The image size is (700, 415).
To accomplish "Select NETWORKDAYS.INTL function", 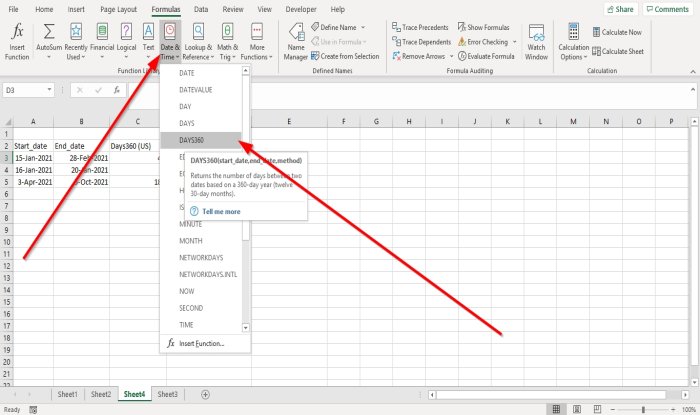I will pos(201,274).
